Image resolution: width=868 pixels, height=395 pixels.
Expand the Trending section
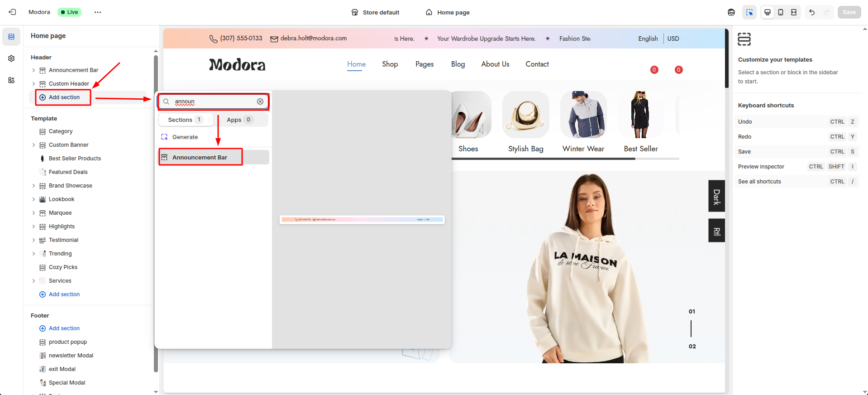pyautogui.click(x=33, y=254)
